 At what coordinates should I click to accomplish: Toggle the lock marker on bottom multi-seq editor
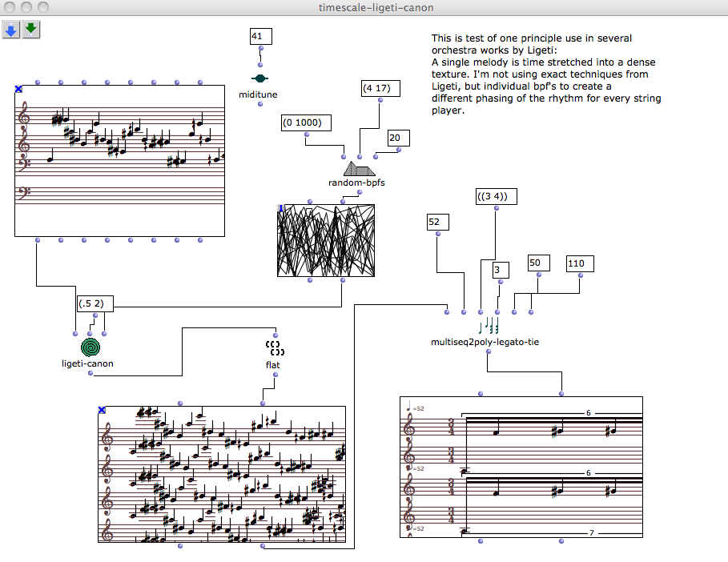pyautogui.click(x=102, y=410)
